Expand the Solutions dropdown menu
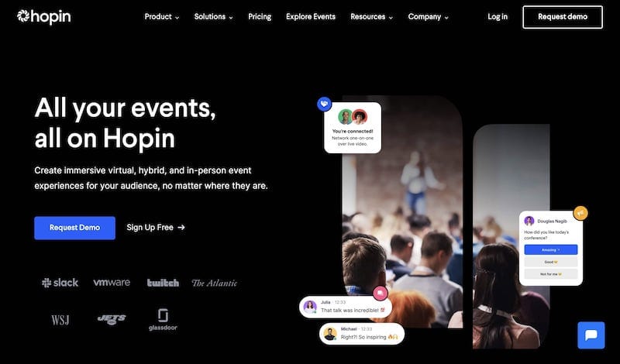This screenshot has height=364, width=620. coord(214,16)
